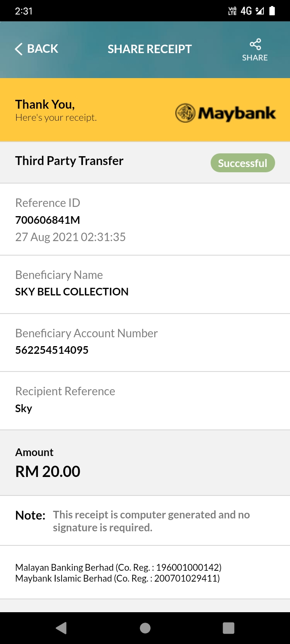This screenshot has width=290, height=644.
Task: Tap the battery status icon
Action: (x=272, y=11)
